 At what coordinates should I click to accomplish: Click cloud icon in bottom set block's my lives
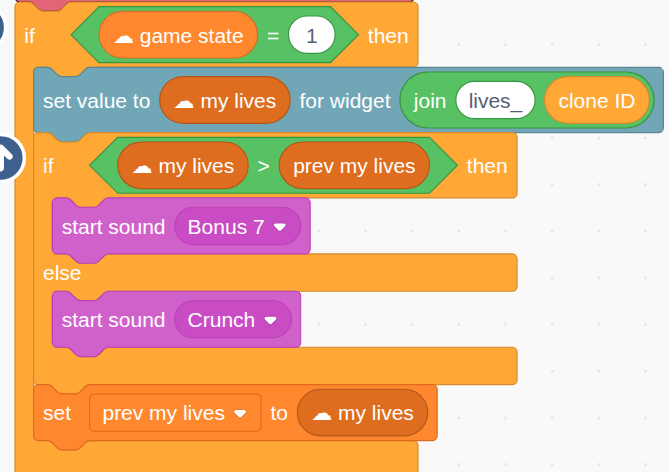tap(322, 413)
